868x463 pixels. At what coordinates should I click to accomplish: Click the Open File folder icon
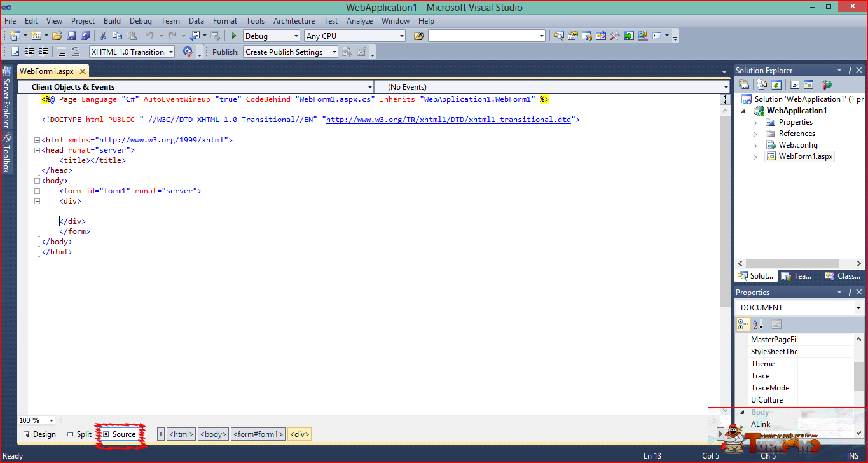pyautogui.click(x=57, y=36)
